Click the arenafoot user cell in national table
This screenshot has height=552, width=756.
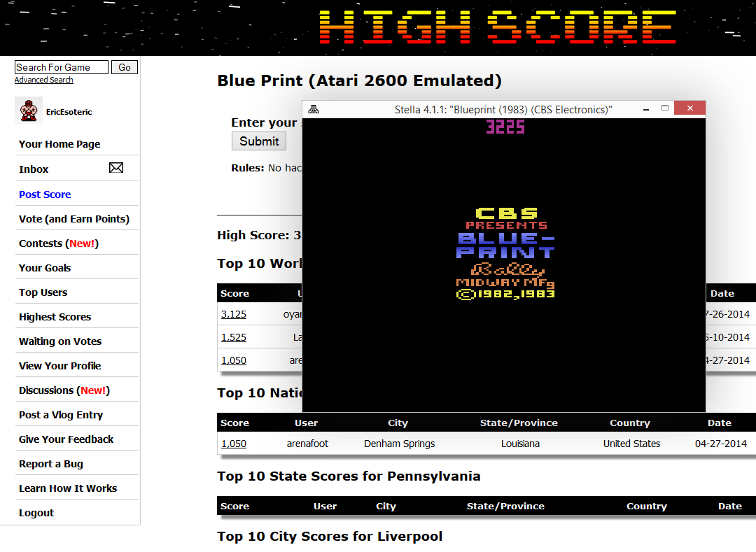[x=307, y=444]
